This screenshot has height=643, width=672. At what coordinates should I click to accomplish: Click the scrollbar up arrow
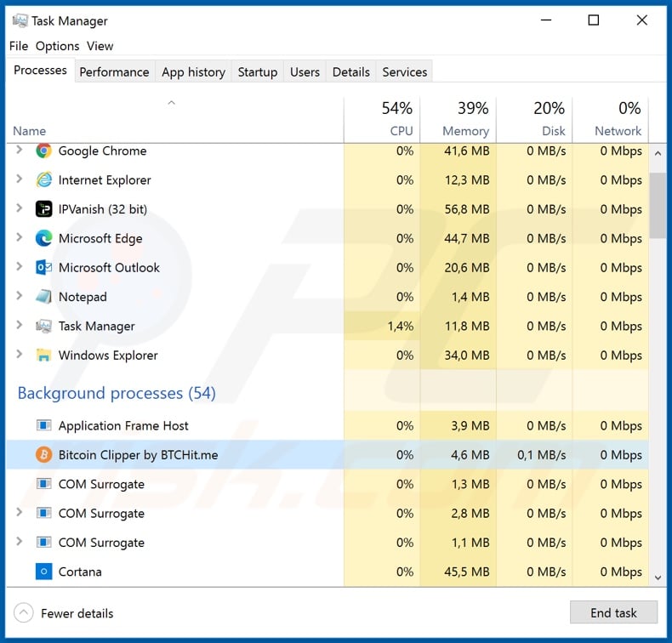(x=658, y=153)
